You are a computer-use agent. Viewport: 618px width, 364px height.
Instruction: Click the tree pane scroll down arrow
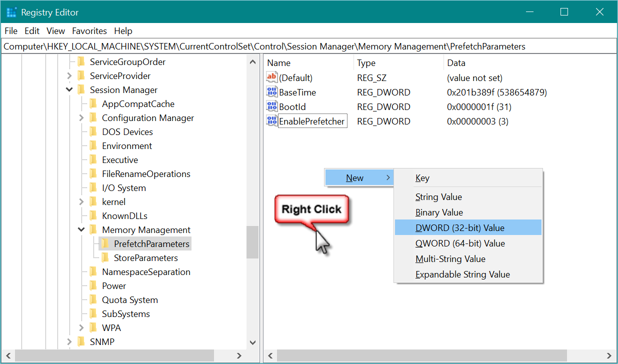pos(252,342)
